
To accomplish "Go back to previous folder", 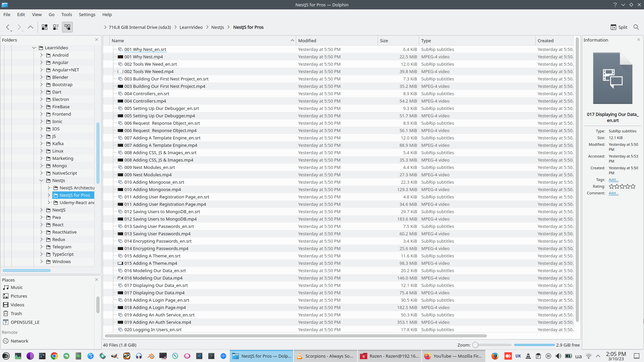I will [x=8, y=27].
